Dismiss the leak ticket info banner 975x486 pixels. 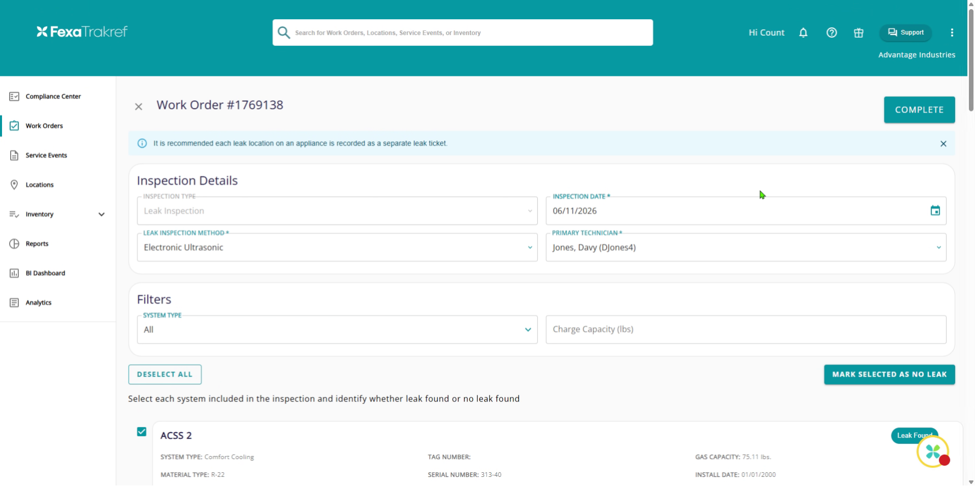click(x=943, y=144)
